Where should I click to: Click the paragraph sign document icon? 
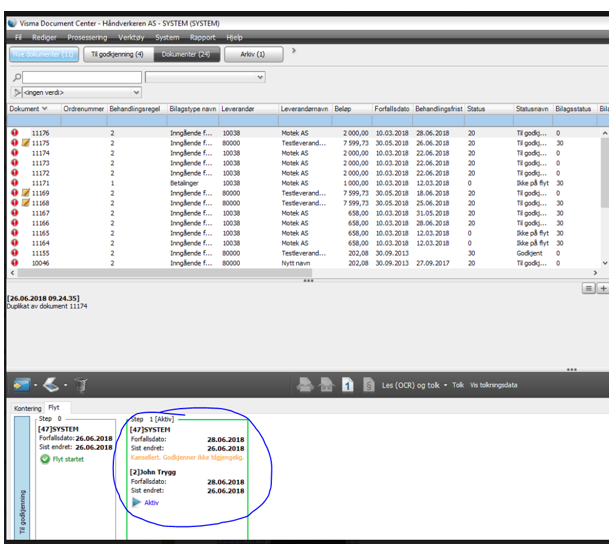[368, 385]
